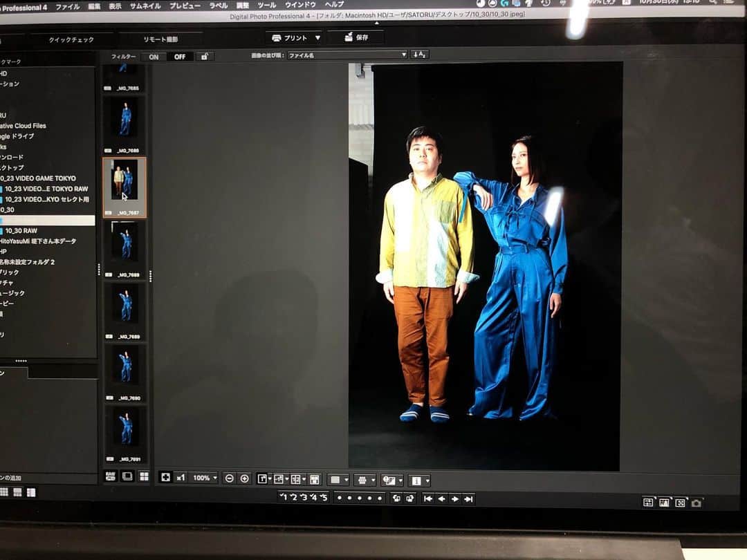Switch to filmstrip thumbnail layout icon

click(111, 476)
